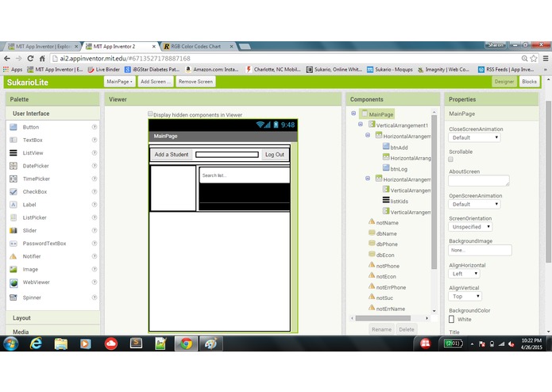Collapse second HorizontalArrangement tree node
The height and width of the screenshot is (392, 552).
click(368, 179)
